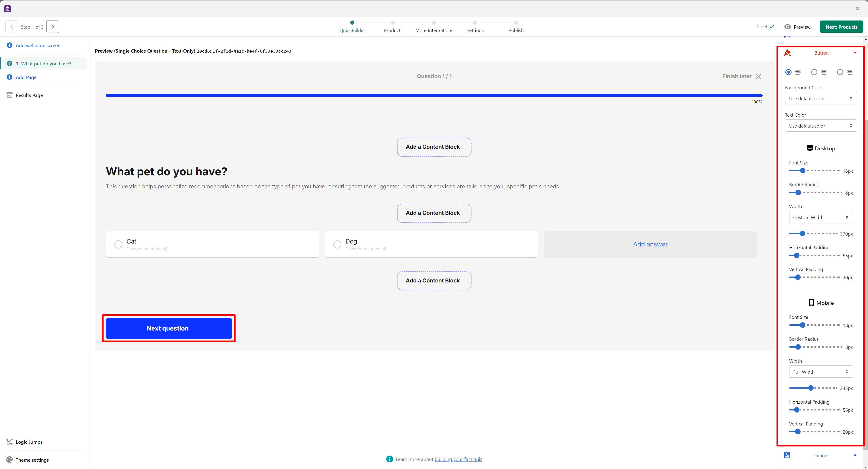
Task: Click the Desktop Font Size slider
Action: (815, 171)
